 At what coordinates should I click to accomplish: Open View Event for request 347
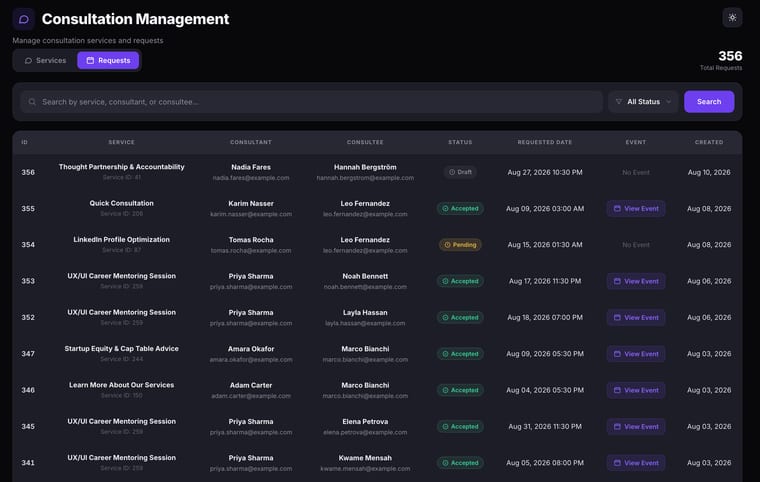(x=635, y=354)
